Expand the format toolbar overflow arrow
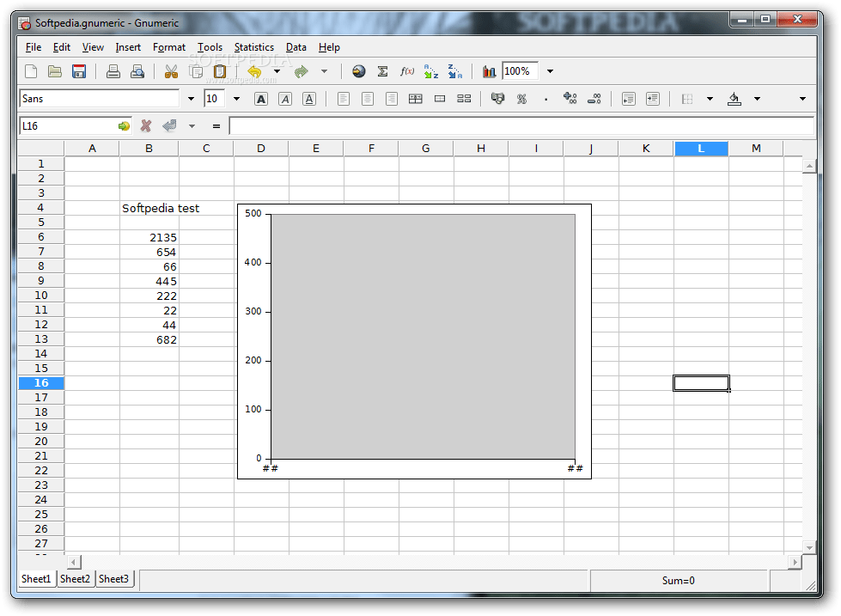The image size is (841, 616). tap(802, 99)
